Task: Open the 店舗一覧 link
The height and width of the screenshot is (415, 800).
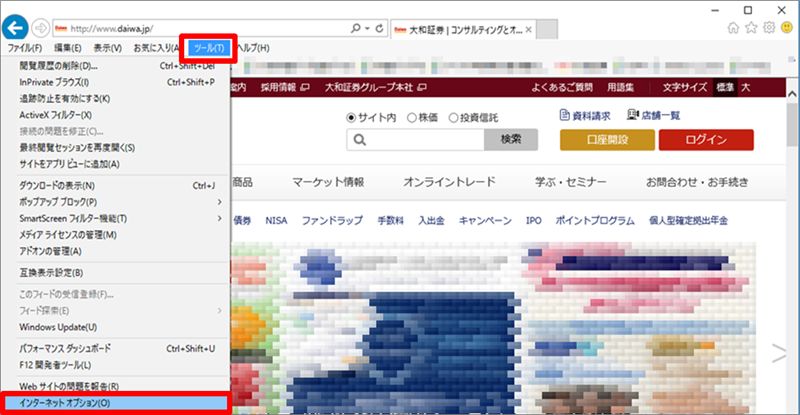Action: pos(654,116)
